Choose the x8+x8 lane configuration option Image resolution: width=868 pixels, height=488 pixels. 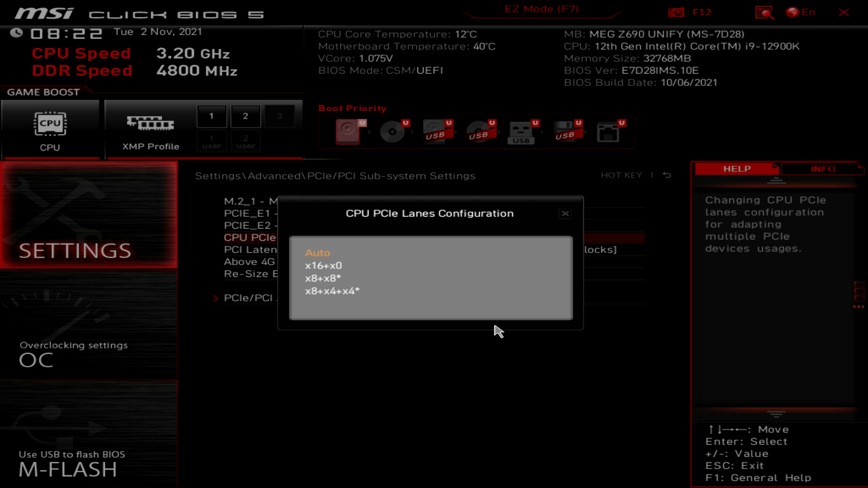[321, 278]
